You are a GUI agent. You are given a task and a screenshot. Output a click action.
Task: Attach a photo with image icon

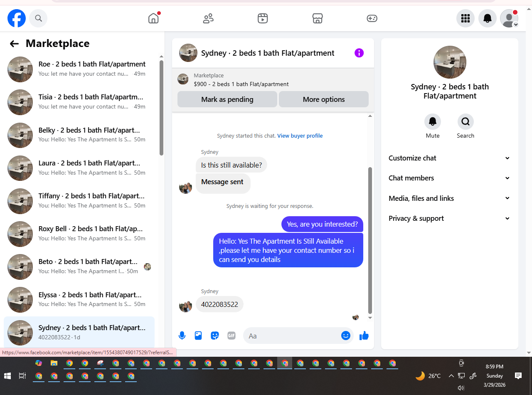(x=198, y=336)
